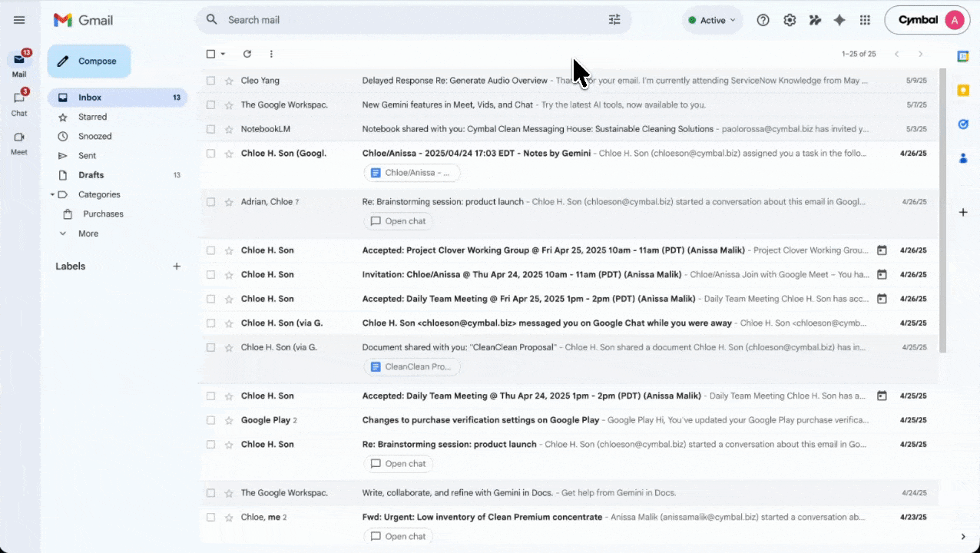
Task: Select Inbox in the left menu
Action: (x=90, y=98)
